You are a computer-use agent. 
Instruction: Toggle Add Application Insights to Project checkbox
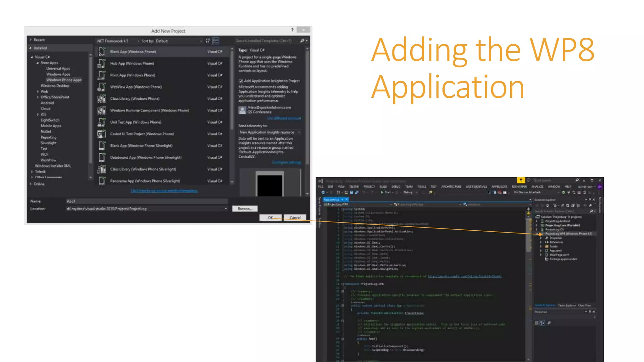coord(241,81)
